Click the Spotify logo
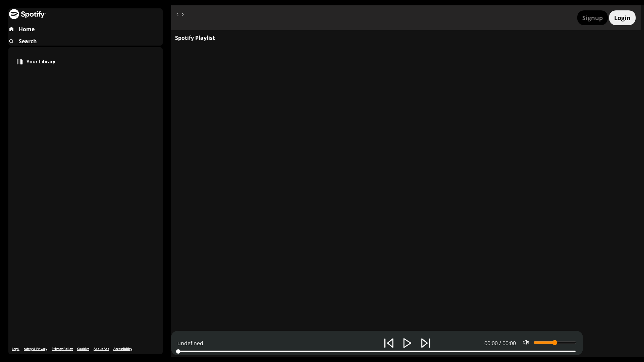The height and width of the screenshot is (362, 644). (x=28, y=14)
